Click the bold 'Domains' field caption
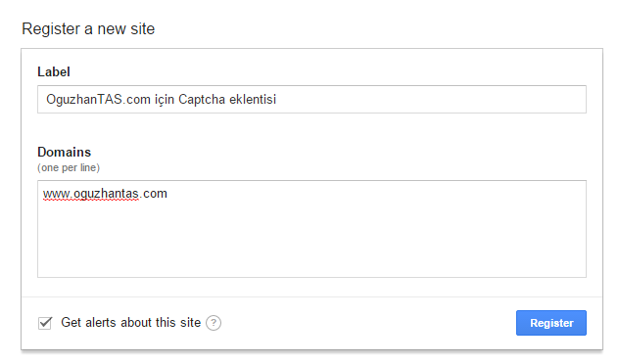Viewport: 619px width, 364px height. (x=65, y=152)
